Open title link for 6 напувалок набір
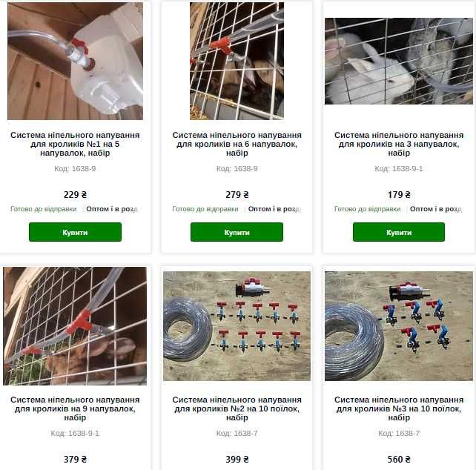 coord(237,144)
